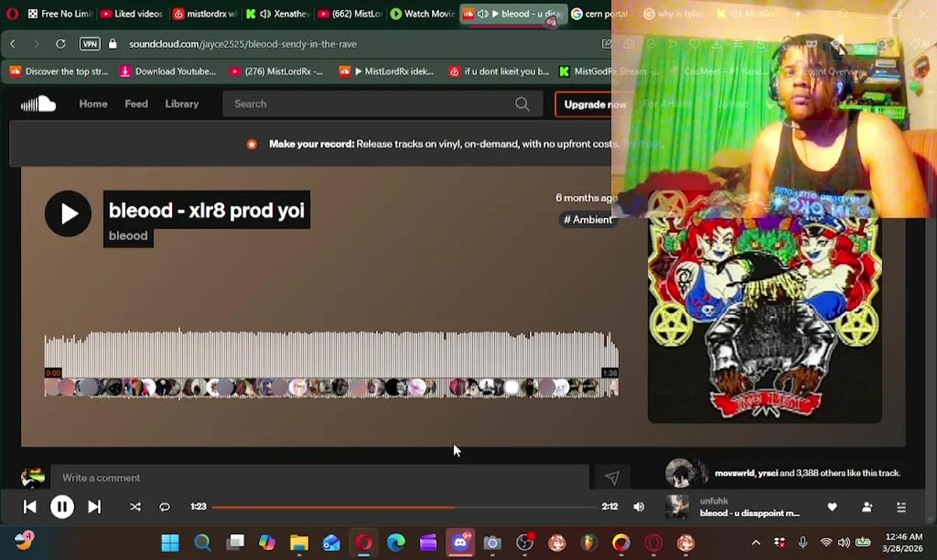Viewport: 937px width, 560px height.
Task: Click the unfuhk artist name in player bar
Action: coord(714,501)
